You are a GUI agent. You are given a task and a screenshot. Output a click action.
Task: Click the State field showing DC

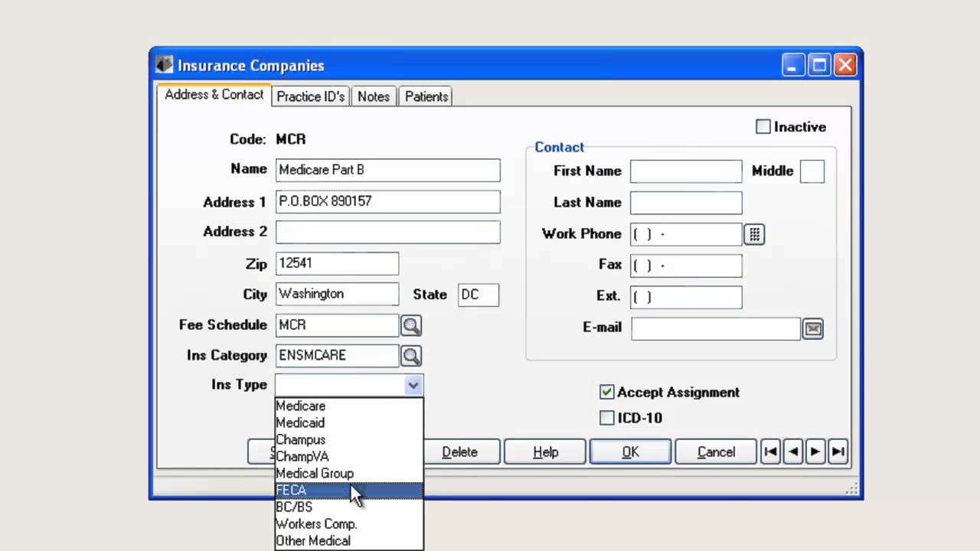click(479, 295)
